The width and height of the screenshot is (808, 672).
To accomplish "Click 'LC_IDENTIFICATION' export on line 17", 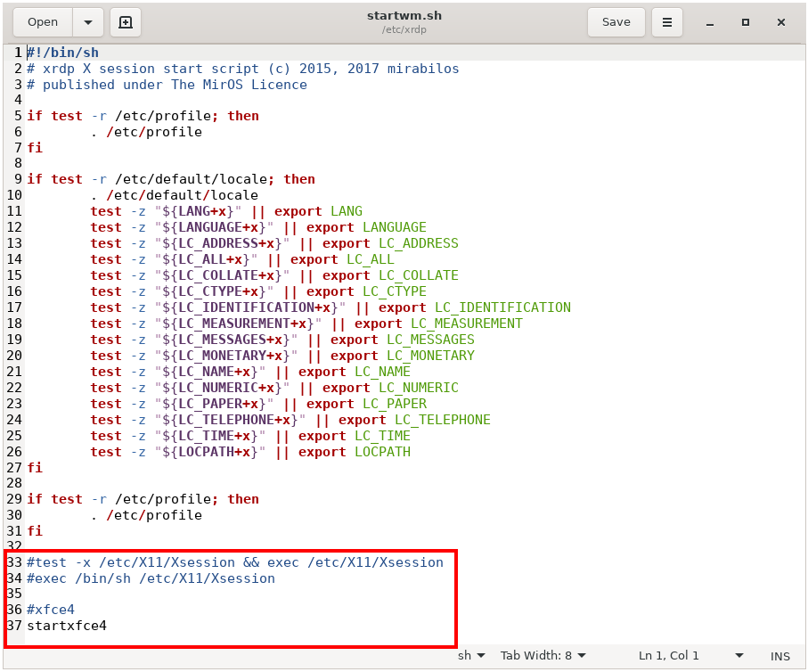I will pyautogui.click(x=502, y=307).
